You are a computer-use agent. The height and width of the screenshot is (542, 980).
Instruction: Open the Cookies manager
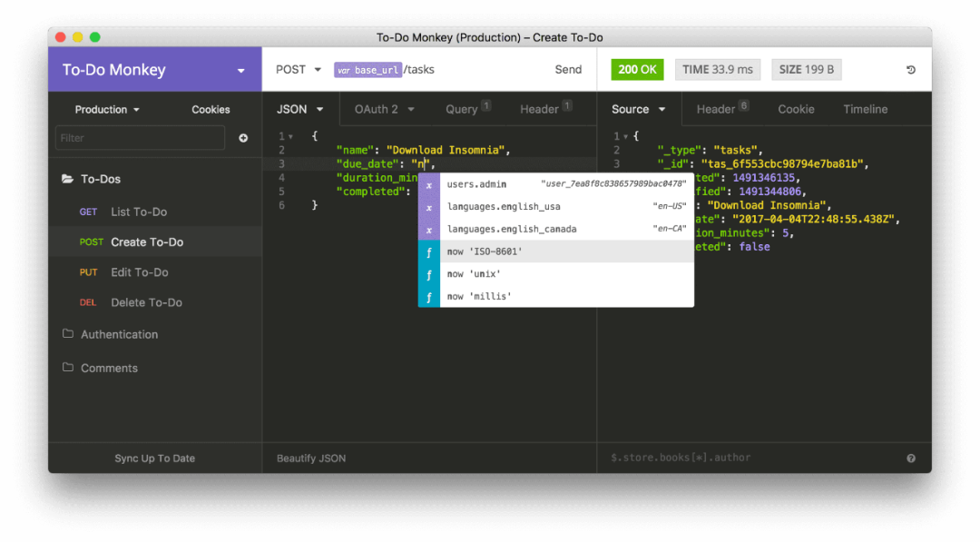(211, 110)
